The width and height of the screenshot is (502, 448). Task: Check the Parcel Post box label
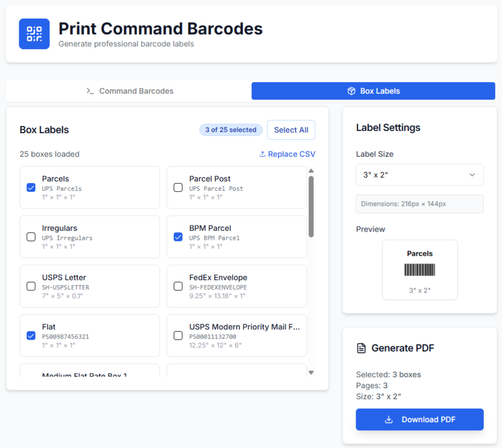pos(178,187)
